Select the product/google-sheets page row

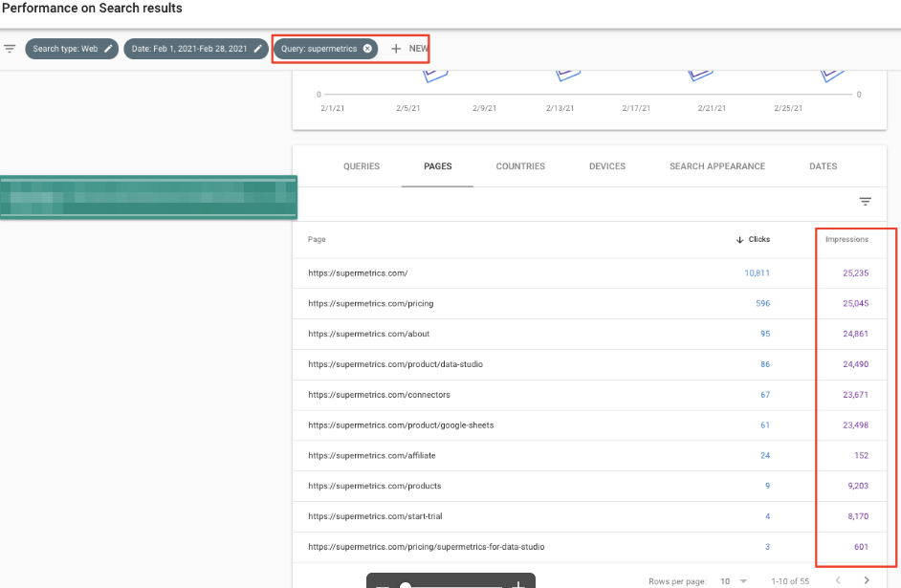click(x=589, y=425)
